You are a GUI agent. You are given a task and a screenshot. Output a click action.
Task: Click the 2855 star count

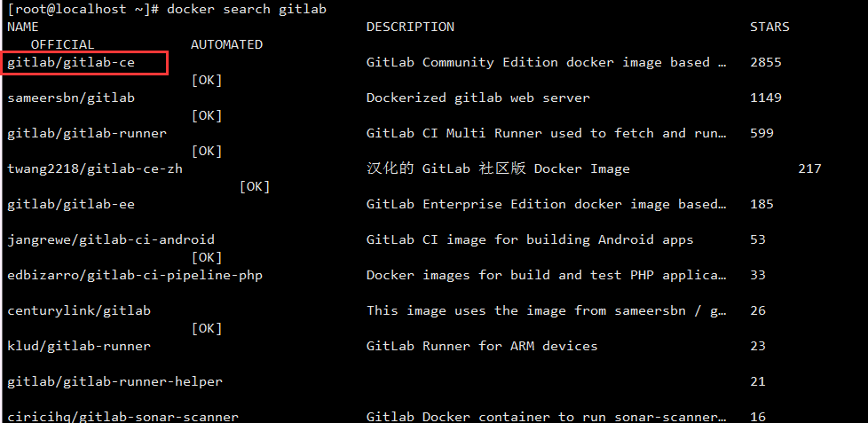766,62
